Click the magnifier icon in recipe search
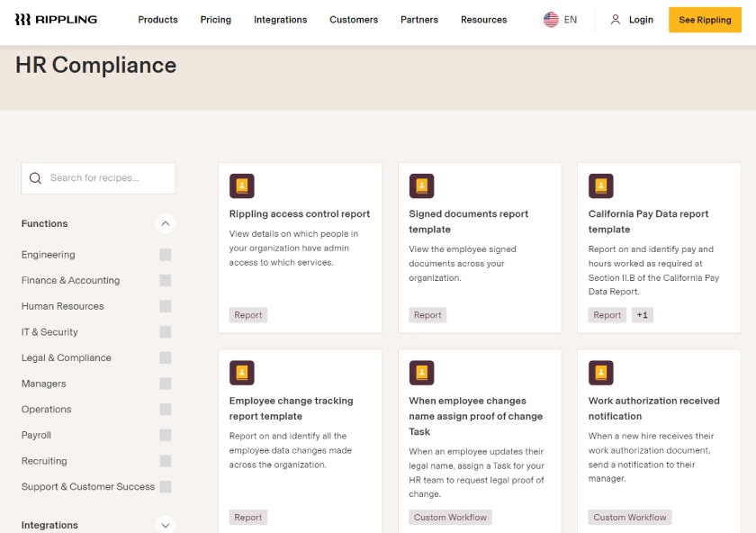This screenshot has height=533, width=756. [x=36, y=178]
